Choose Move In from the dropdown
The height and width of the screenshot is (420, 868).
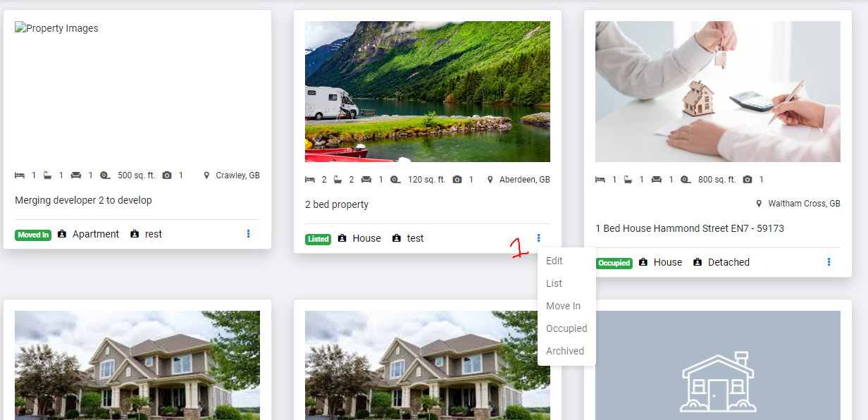[563, 306]
